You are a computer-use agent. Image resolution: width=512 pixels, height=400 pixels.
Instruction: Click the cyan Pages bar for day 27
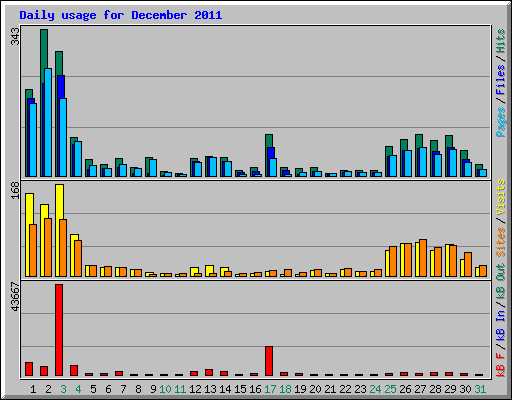pos(423,162)
